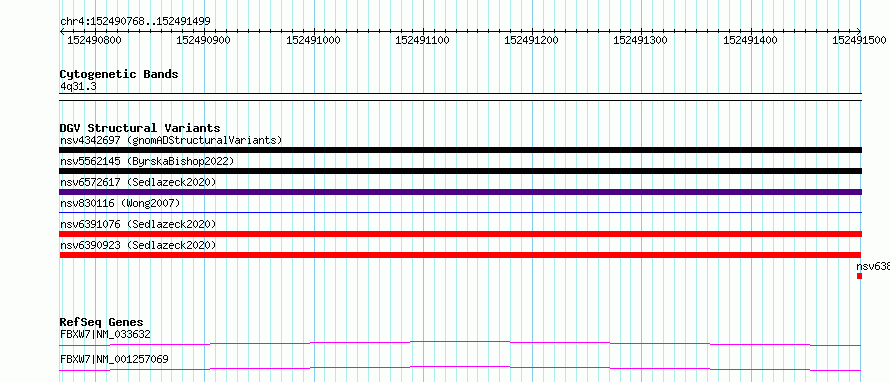Open the nsv6572617 (Sedlazeck2020) label
This screenshot has height=382, width=890.
138,182
